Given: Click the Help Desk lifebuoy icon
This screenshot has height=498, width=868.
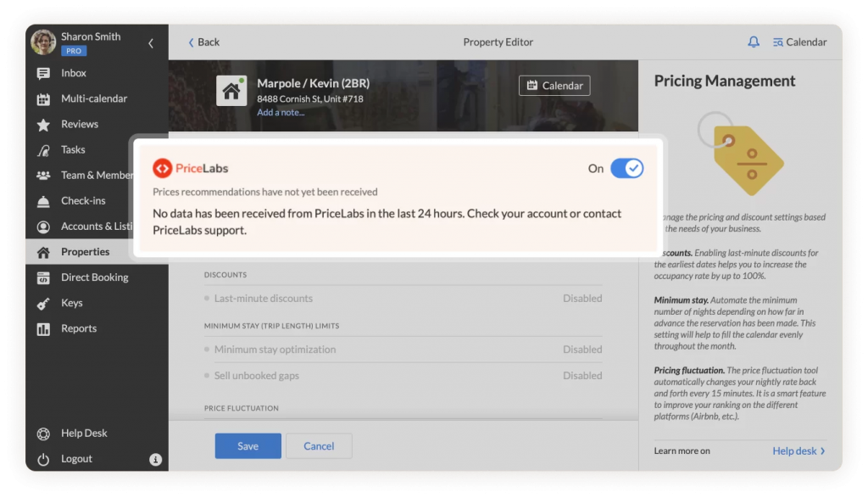Looking at the screenshot, I should tap(43, 434).
